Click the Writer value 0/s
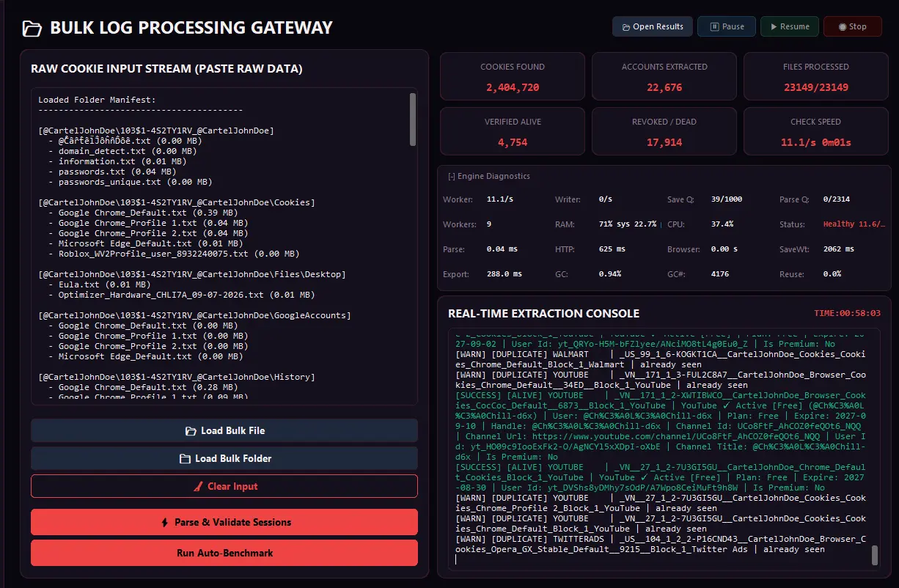The image size is (899, 588). coord(606,199)
